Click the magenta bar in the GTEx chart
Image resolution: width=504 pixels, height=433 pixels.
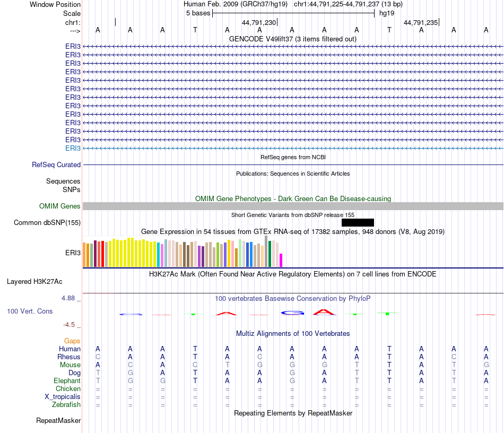281,260
